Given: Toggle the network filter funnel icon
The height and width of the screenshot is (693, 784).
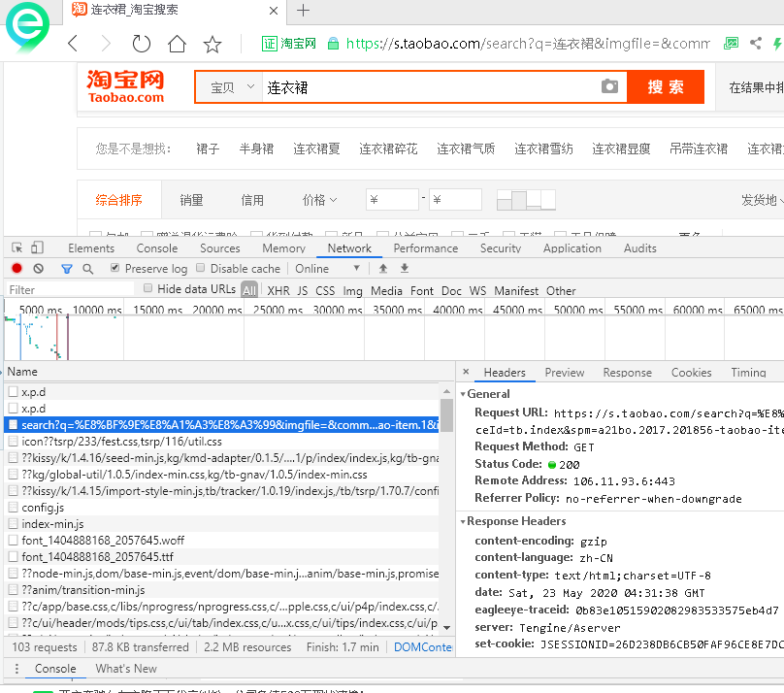Looking at the screenshot, I should (67, 269).
